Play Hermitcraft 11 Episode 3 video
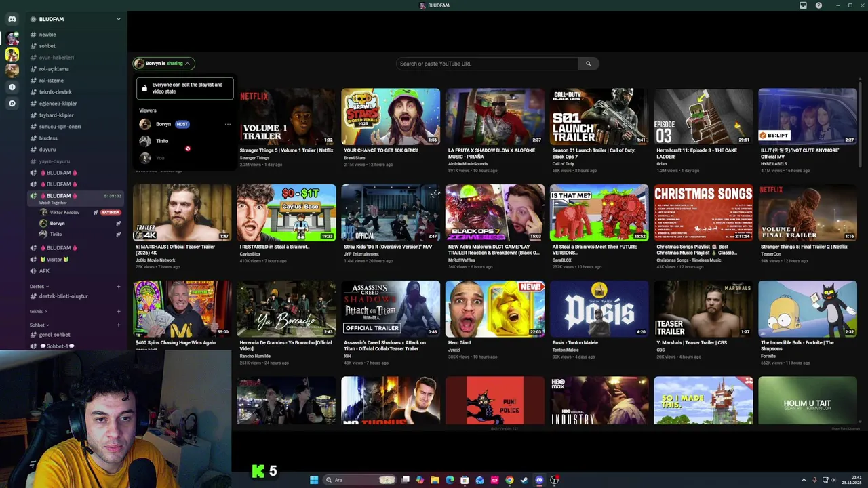Viewport: 868px width, 488px height. point(703,117)
